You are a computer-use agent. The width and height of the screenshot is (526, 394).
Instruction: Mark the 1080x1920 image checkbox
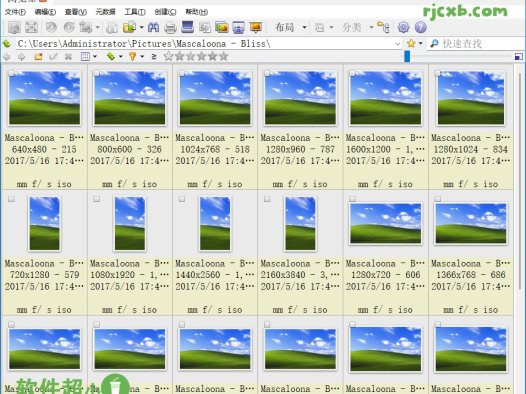point(97,199)
